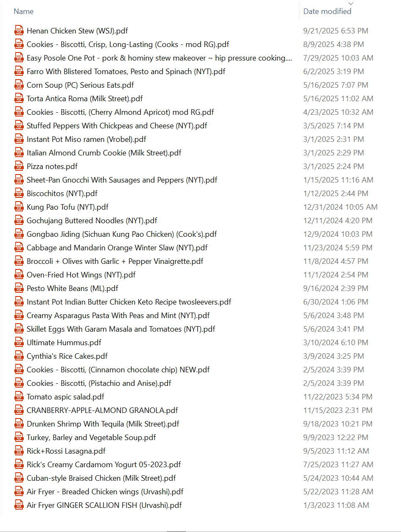Click the 9/21/2025 6:53 PM date entry
401x532 pixels.
tap(336, 30)
